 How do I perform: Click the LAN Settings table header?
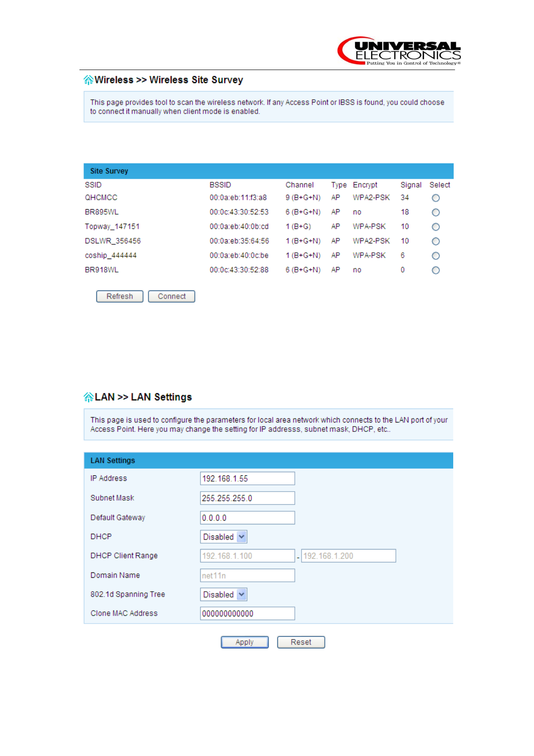pos(268,461)
